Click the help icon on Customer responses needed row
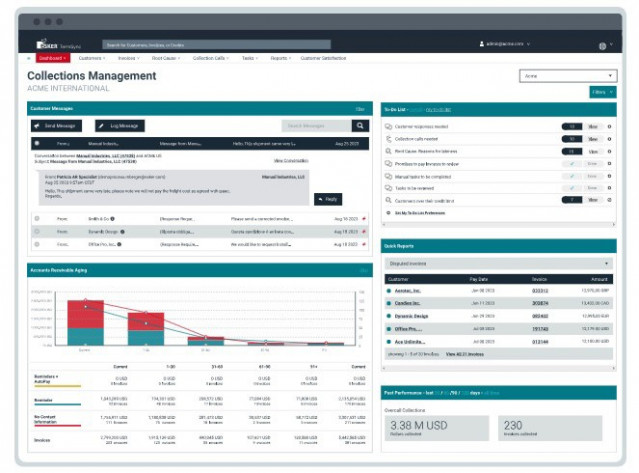Viewport: 639px width, 473px height. click(610, 127)
